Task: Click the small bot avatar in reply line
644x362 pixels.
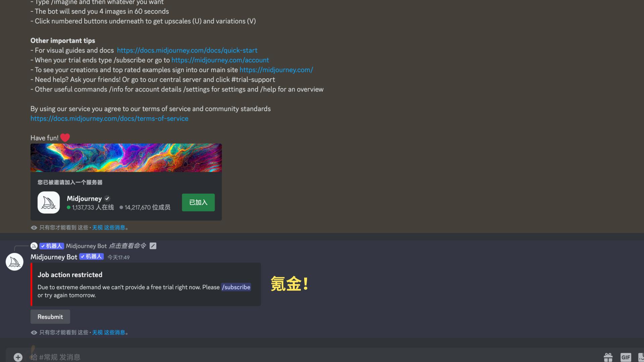Action: click(x=34, y=246)
